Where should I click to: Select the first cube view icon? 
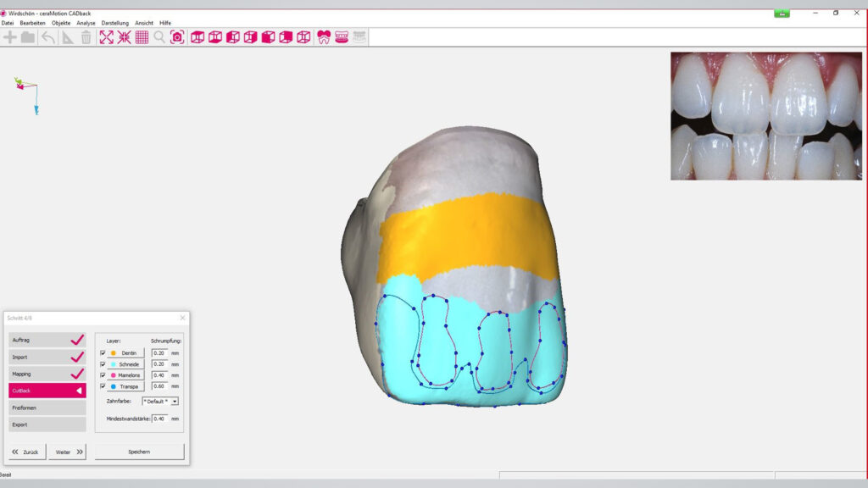coord(198,37)
